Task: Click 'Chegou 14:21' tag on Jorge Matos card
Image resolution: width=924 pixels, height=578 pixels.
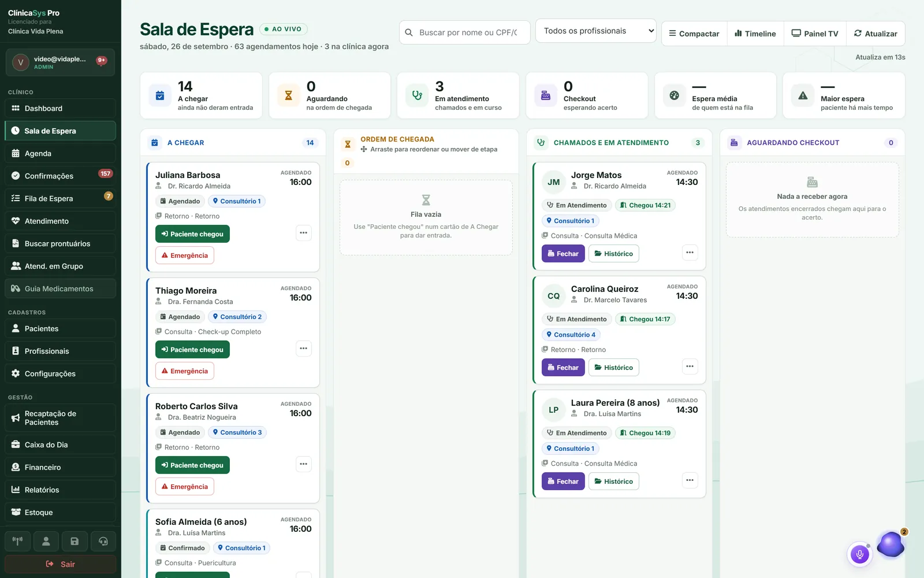Action: click(645, 205)
